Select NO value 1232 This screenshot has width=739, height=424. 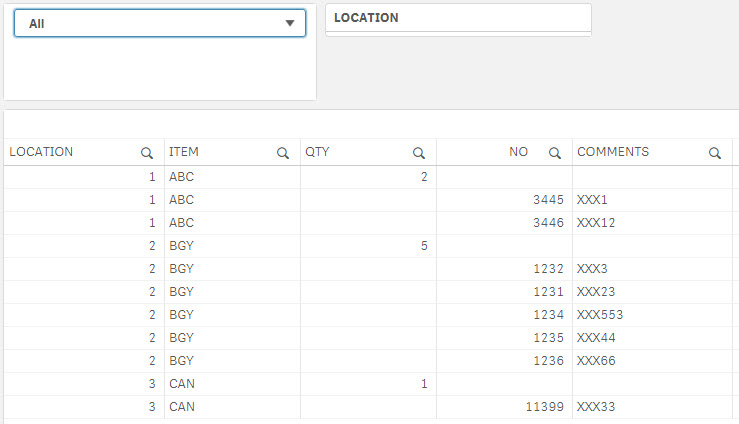pyautogui.click(x=548, y=269)
